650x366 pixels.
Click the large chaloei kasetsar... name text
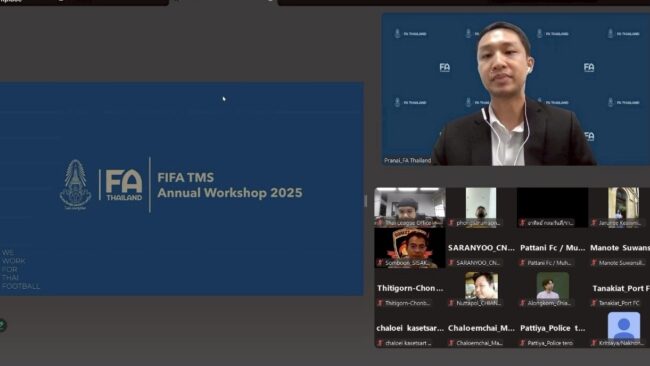click(x=410, y=328)
